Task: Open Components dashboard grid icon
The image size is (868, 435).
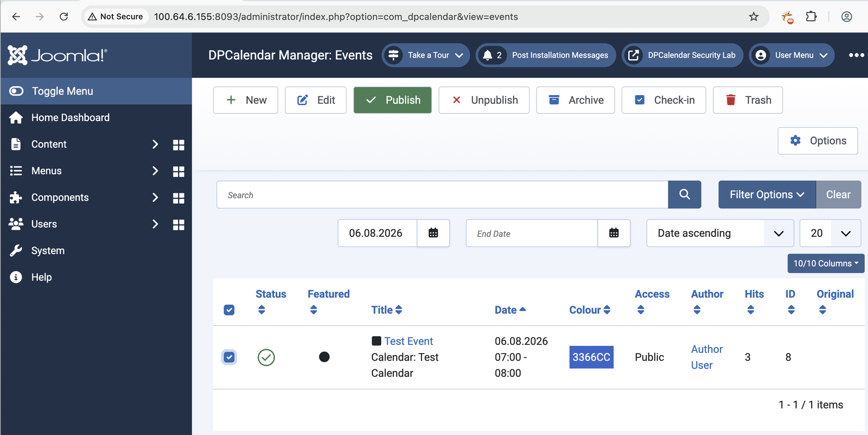Action: point(178,198)
